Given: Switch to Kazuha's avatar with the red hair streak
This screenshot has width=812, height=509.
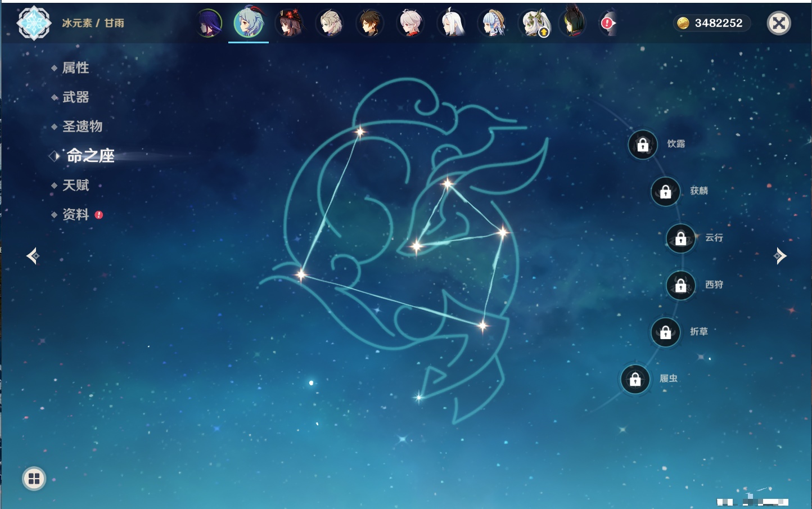Looking at the screenshot, I should coord(411,23).
